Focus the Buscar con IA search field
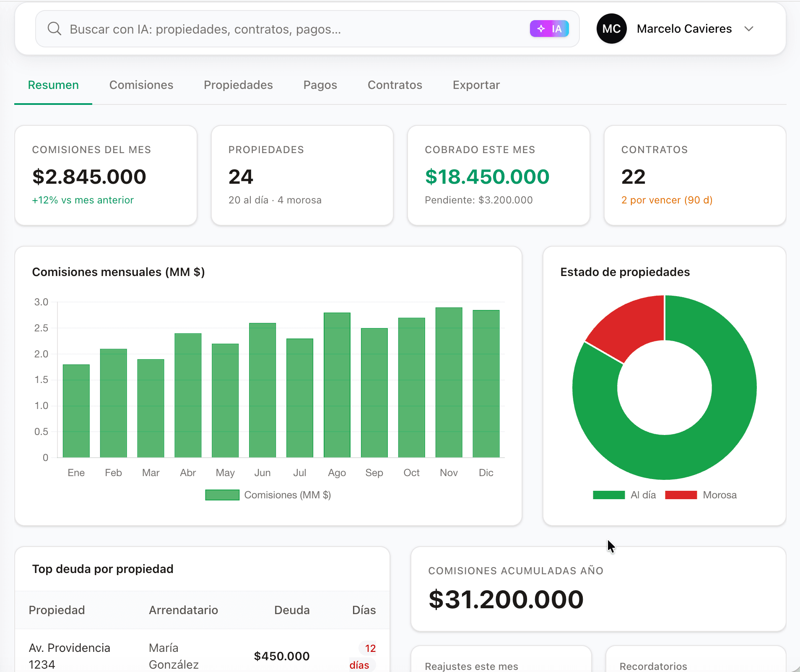 [294, 29]
